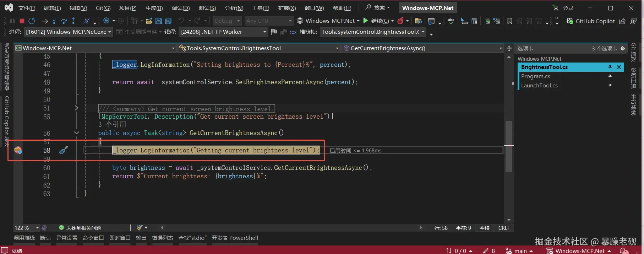The width and height of the screenshot is (644, 254).
Task: Click the Restart debugging icon
Action: 32,21
